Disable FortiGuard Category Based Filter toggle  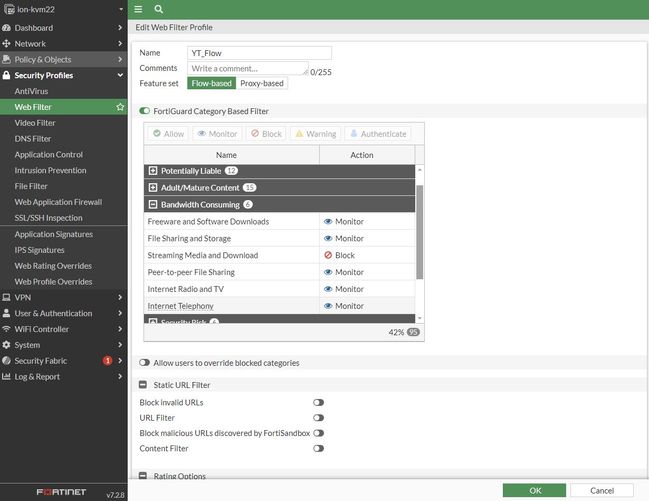point(144,111)
